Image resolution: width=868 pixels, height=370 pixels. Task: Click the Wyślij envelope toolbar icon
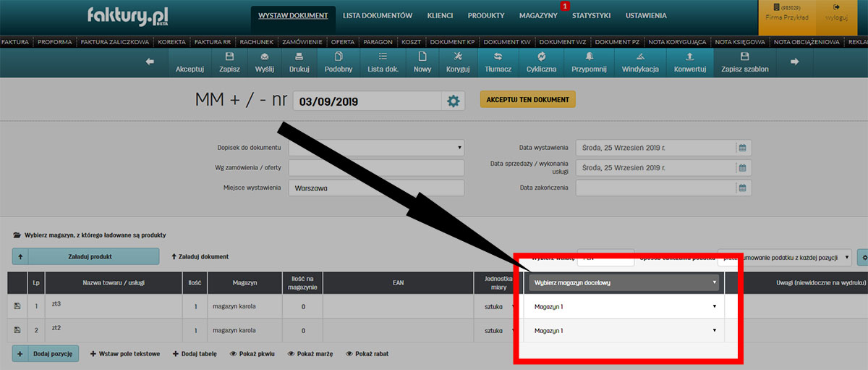click(265, 57)
